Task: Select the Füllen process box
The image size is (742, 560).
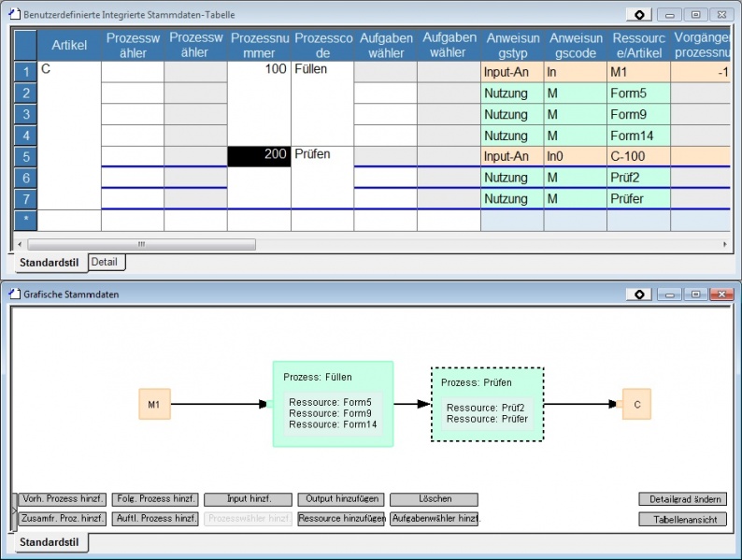Action: click(333, 404)
